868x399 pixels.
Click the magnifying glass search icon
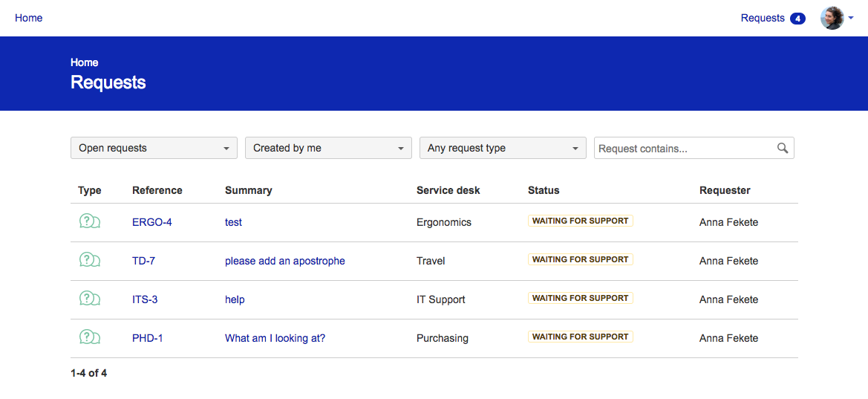click(x=782, y=148)
